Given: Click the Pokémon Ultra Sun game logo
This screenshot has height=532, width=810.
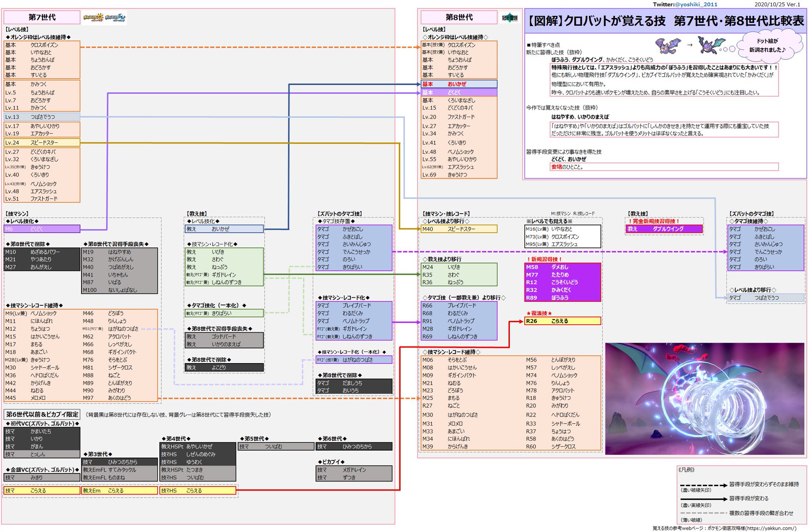Looking at the screenshot, I should pyautogui.click(x=93, y=17).
